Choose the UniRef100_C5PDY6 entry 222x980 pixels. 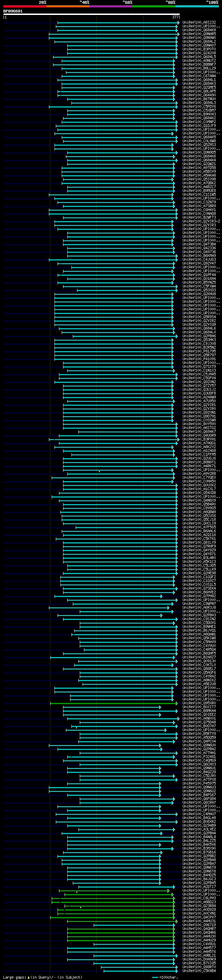click(x=199, y=106)
